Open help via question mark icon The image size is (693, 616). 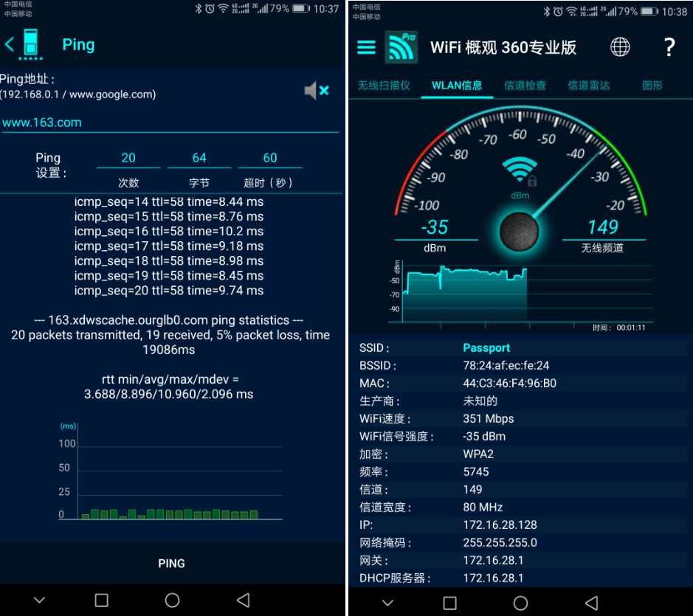(669, 46)
